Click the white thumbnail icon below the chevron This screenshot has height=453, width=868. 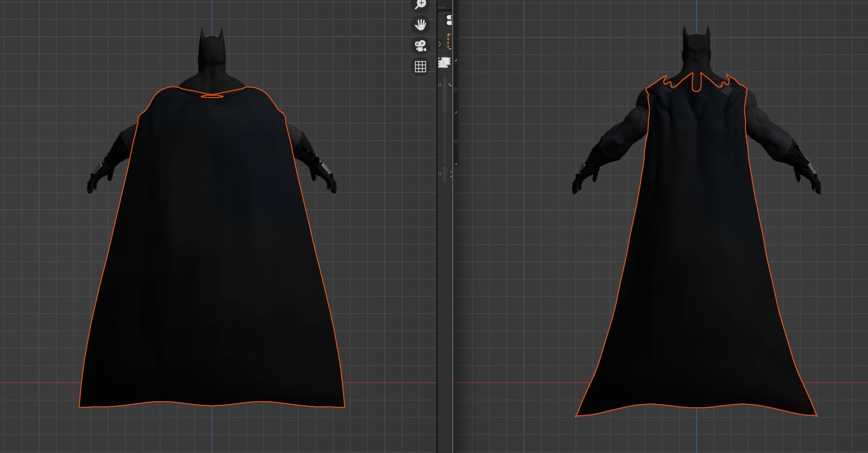[x=444, y=62]
